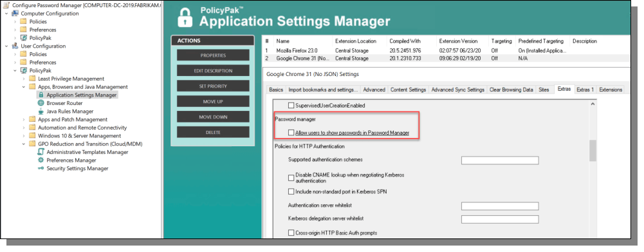Select the Mozilla Firefox 23.0 row
Screen dimensions: 644x252
click(446, 51)
